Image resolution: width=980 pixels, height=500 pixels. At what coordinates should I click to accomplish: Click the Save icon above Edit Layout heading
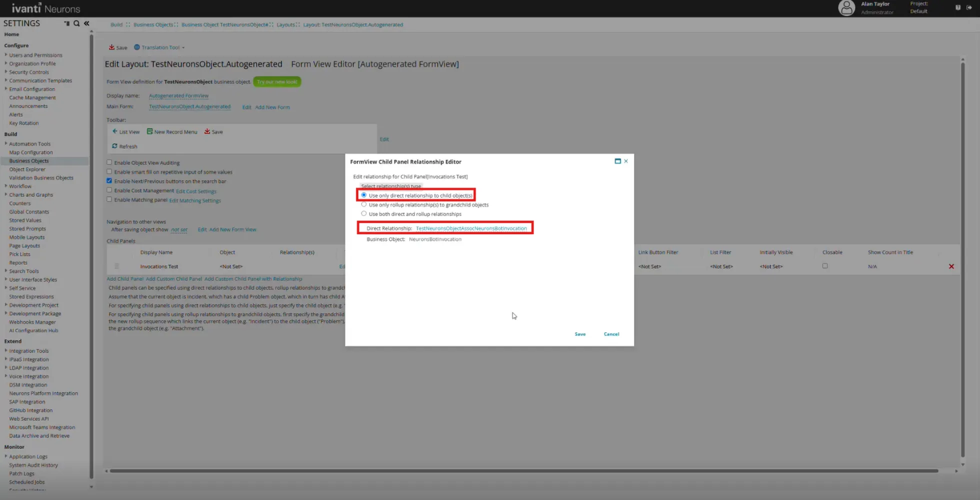(111, 47)
